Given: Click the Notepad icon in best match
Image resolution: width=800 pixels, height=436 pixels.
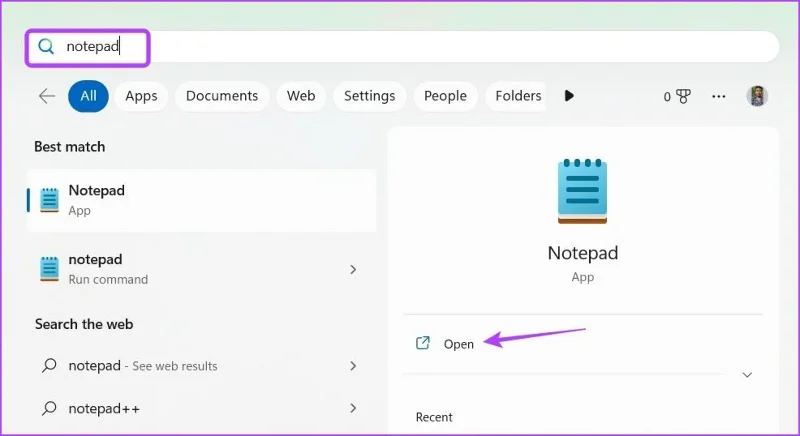Looking at the screenshot, I should click(49, 200).
